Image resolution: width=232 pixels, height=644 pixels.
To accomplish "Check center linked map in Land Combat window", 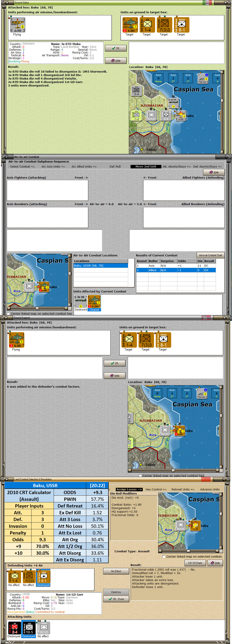I will pos(164,556).
